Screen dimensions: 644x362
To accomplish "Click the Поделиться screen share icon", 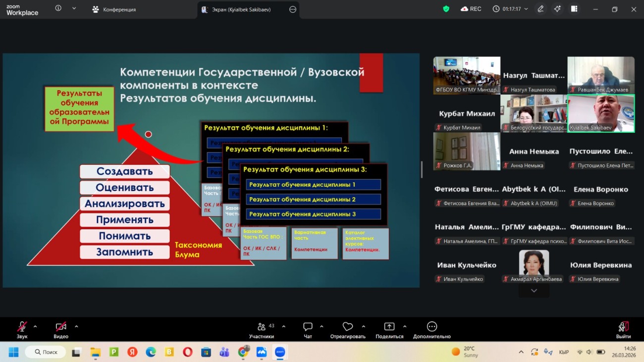I will pos(389,327).
